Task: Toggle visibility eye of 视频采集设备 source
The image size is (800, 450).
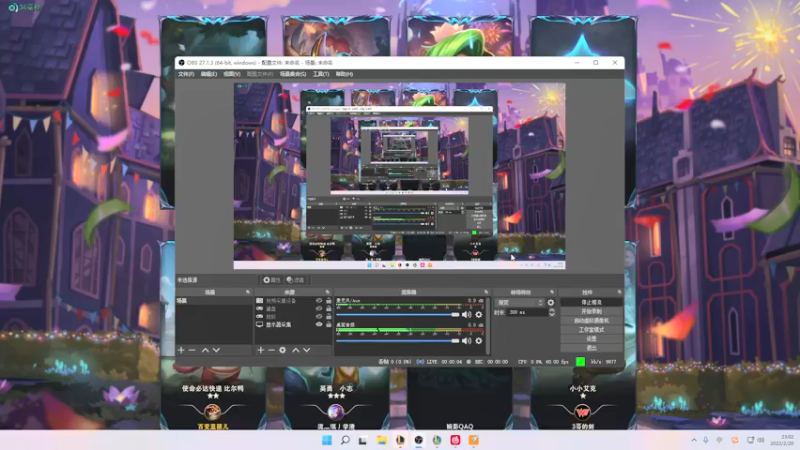Action: pos(319,301)
